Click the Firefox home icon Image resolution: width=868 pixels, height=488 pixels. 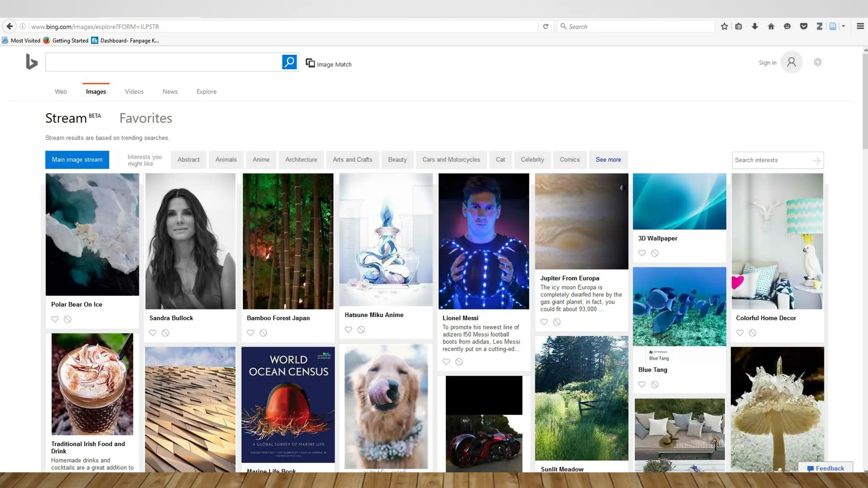pyautogui.click(x=771, y=26)
